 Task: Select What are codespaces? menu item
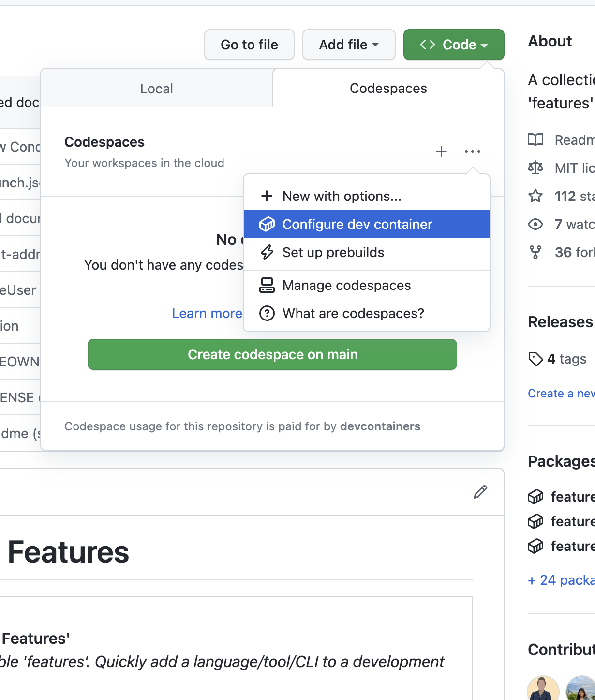(x=367, y=313)
